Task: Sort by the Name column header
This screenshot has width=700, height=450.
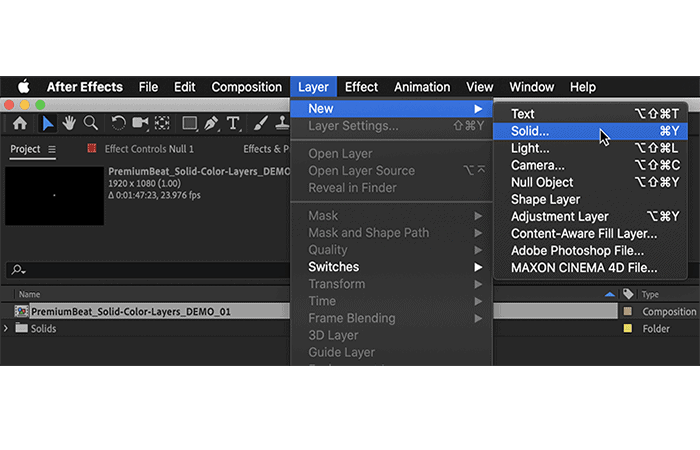Action: coord(29,294)
